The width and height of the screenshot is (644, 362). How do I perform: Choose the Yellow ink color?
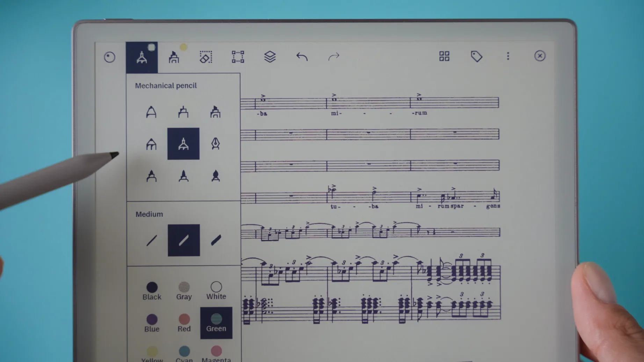pyautogui.click(x=152, y=354)
